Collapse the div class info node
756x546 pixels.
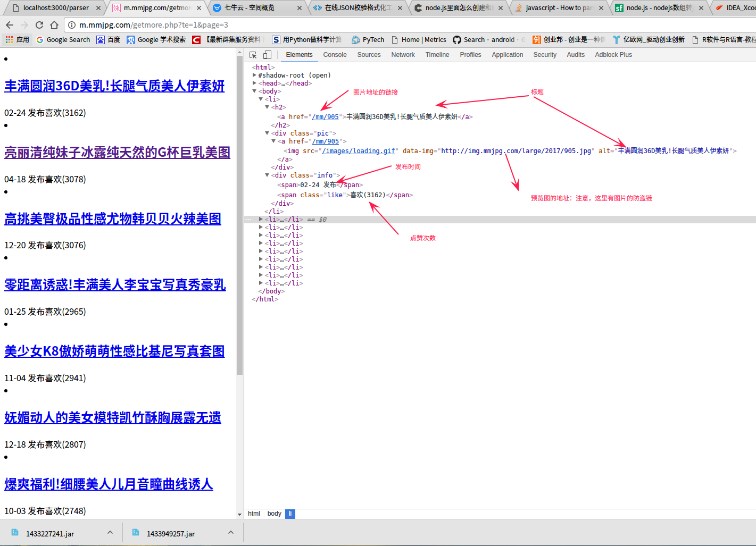pyautogui.click(x=267, y=175)
